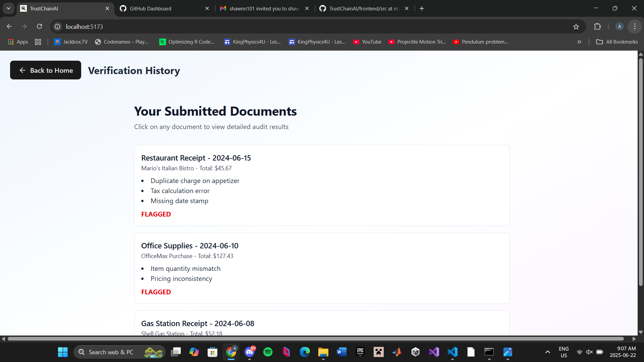Open the browser extensions puzzle icon
644x362 pixels.
(x=597, y=26)
